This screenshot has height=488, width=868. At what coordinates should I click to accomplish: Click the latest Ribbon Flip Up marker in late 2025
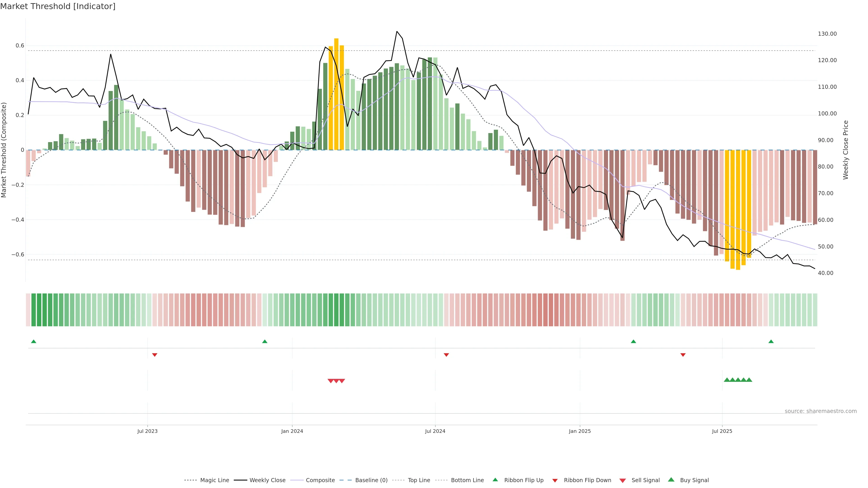tap(771, 342)
